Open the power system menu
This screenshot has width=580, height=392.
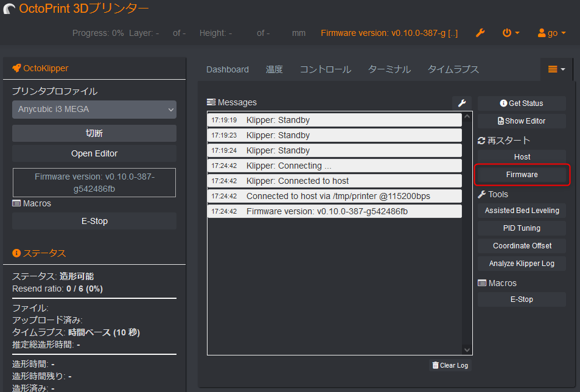point(511,33)
